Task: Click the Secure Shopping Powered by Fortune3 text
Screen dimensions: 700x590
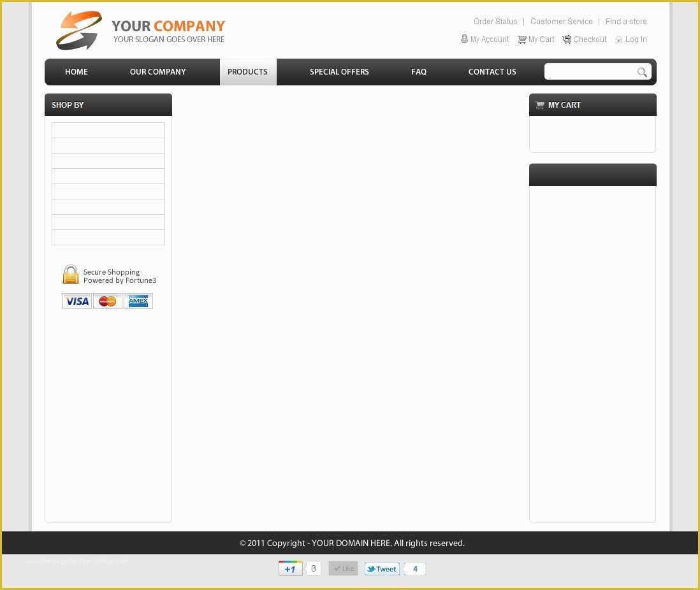Action: 120,277
